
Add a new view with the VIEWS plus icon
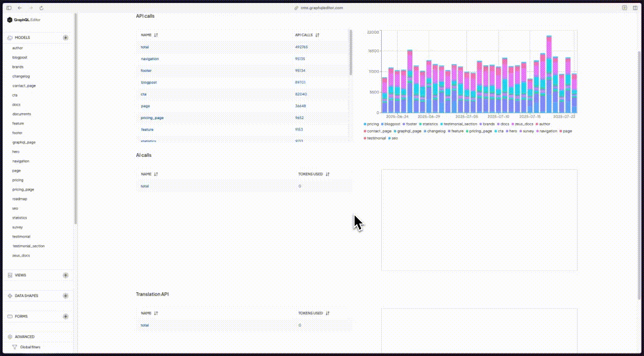point(66,275)
